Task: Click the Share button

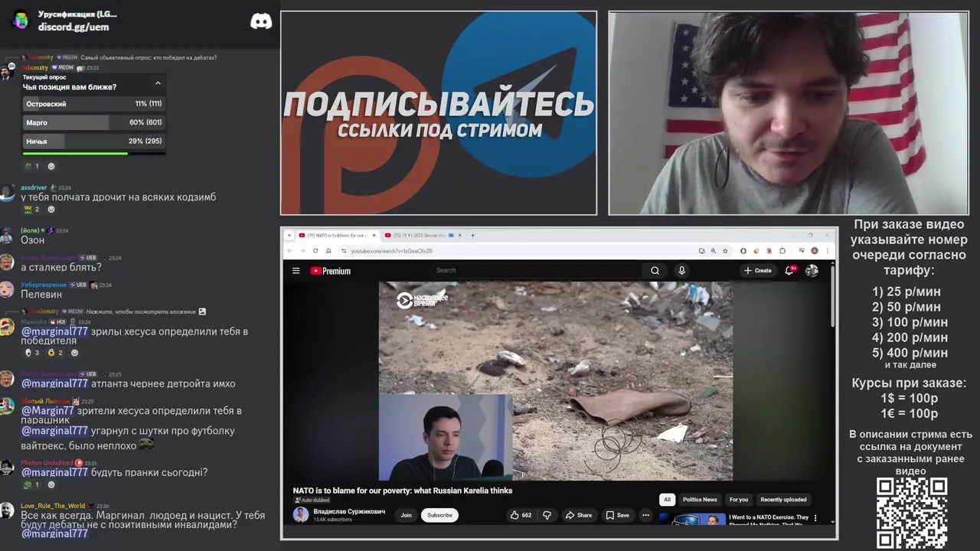Action: point(578,515)
